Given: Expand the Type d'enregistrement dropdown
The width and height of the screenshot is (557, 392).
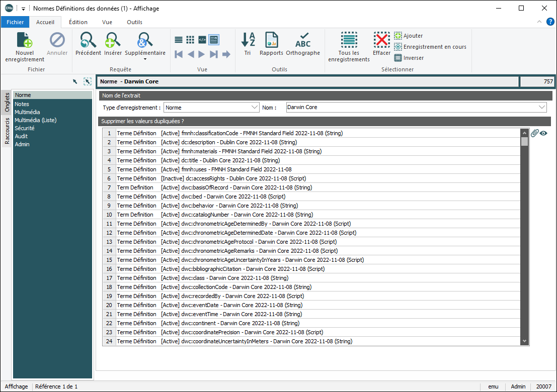Looking at the screenshot, I should (254, 107).
